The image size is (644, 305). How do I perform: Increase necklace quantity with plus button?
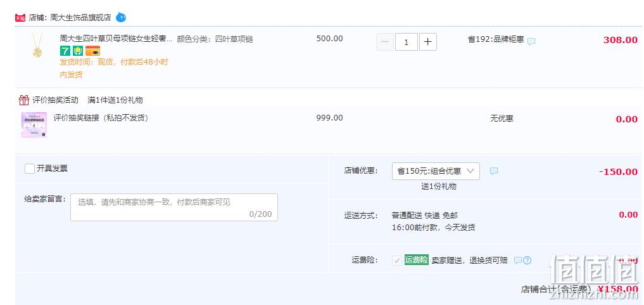coord(428,42)
